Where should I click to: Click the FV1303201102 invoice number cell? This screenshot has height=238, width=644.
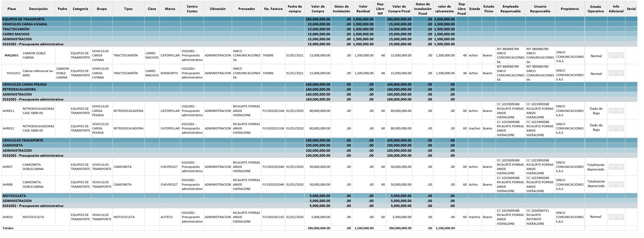tap(273, 217)
